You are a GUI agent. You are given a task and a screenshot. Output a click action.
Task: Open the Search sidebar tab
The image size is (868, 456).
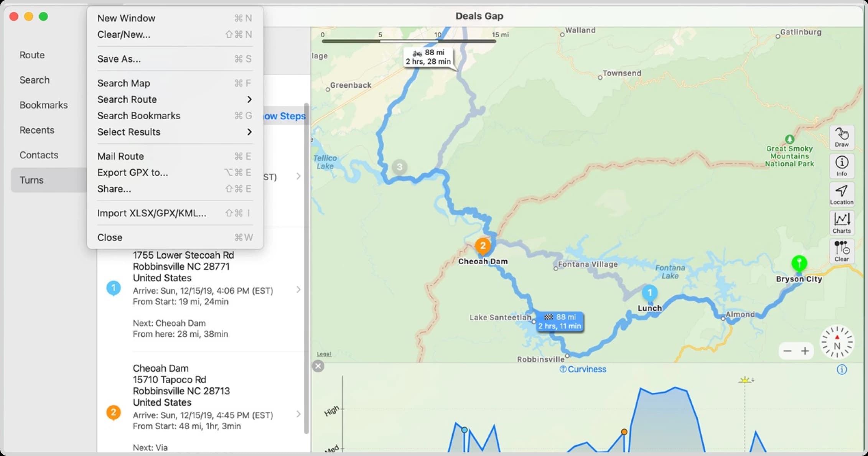click(35, 80)
